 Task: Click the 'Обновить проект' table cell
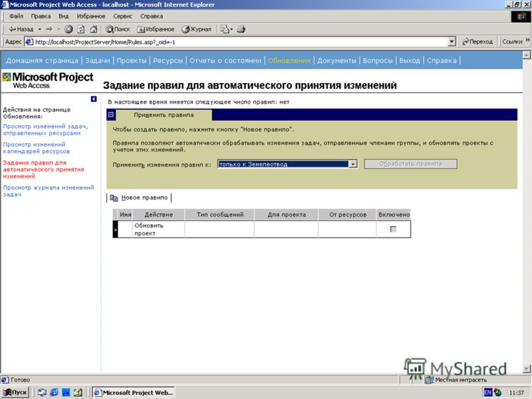[x=158, y=229]
